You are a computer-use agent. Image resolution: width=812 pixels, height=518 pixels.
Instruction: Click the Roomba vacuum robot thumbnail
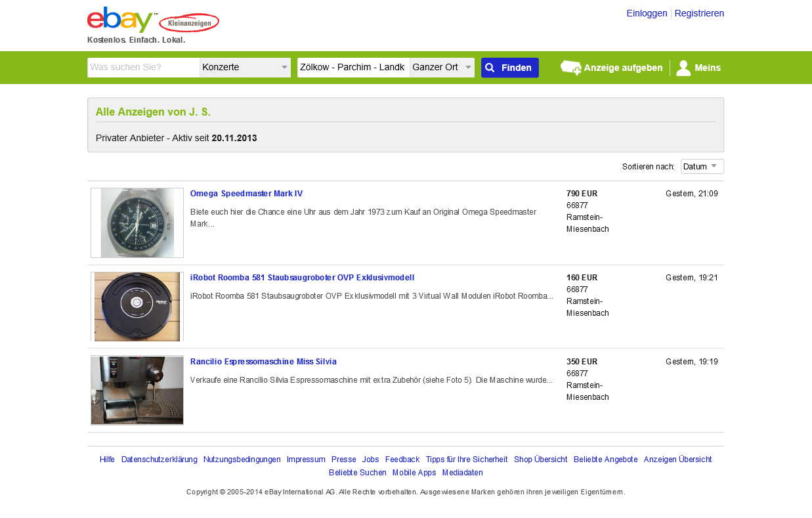[x=137, y=307]
